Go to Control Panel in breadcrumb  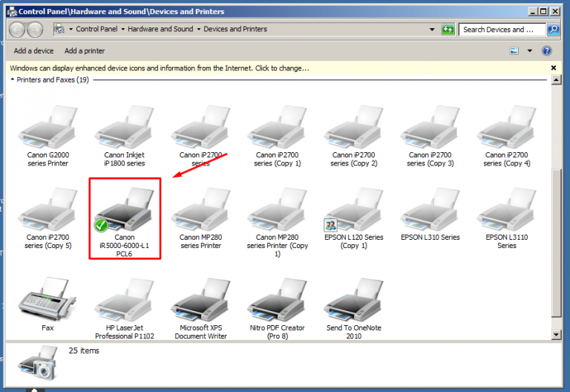point(96,29)
